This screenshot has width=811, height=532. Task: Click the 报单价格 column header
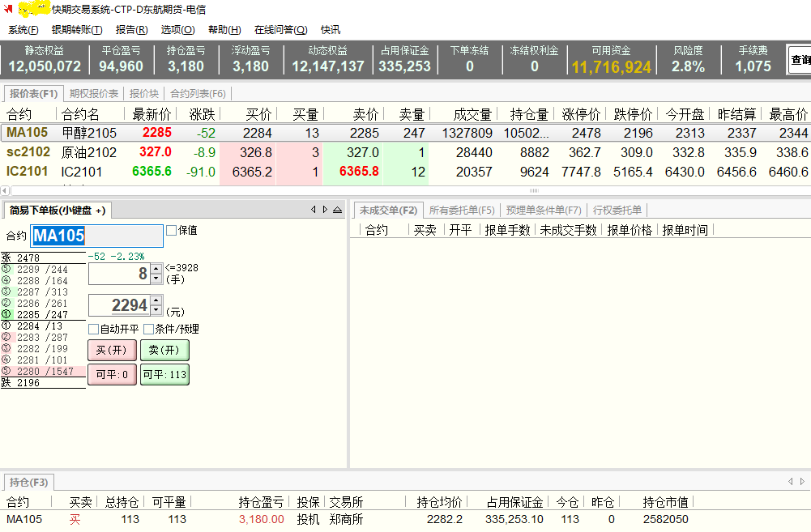630,230
